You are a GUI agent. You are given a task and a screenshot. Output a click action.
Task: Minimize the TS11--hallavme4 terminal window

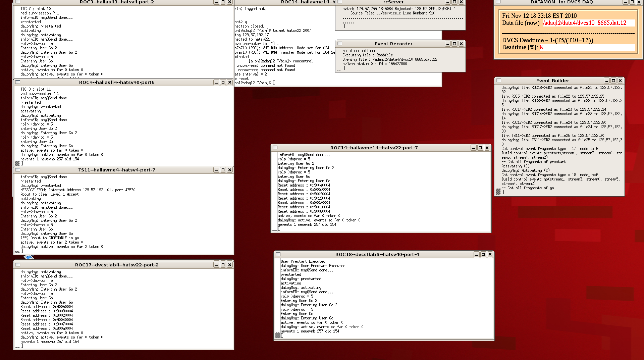pos(216,170)
